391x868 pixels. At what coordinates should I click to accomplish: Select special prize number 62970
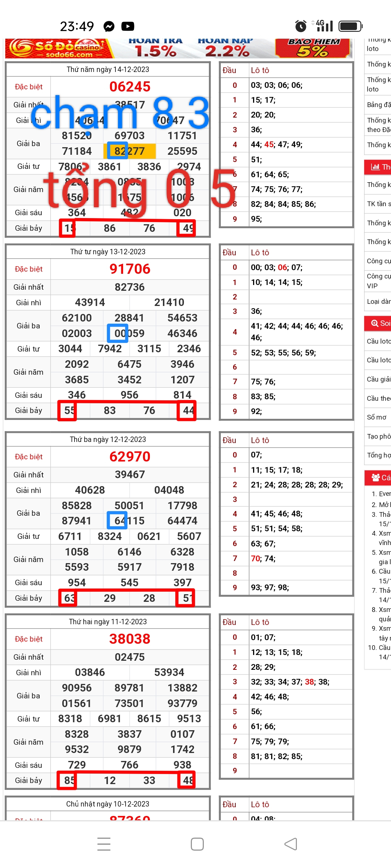tap(130, 456)
